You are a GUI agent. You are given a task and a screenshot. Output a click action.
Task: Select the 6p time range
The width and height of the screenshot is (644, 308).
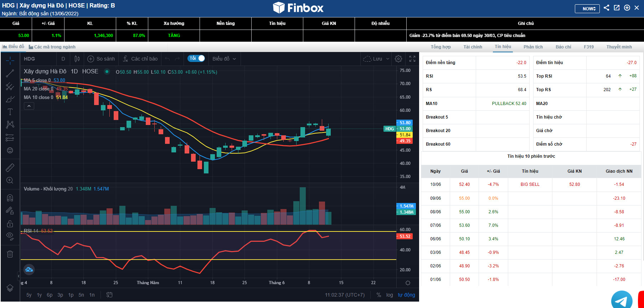50,295
